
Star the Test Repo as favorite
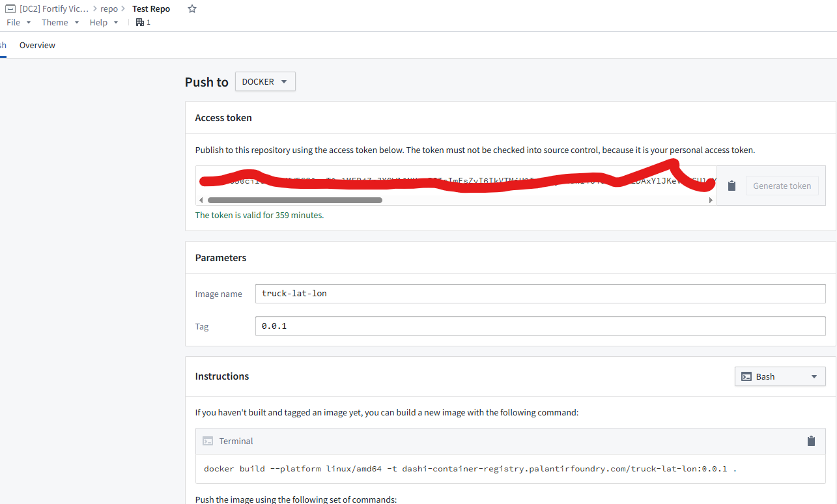click(x=192, y=9)
